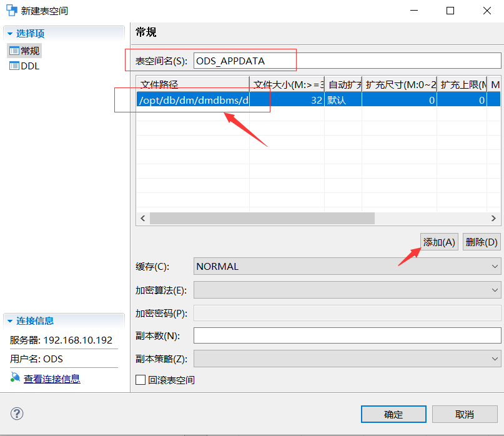Screen dimensions: 504x436
Task: Open the DDL page in the options list
Action: [24, 66]
